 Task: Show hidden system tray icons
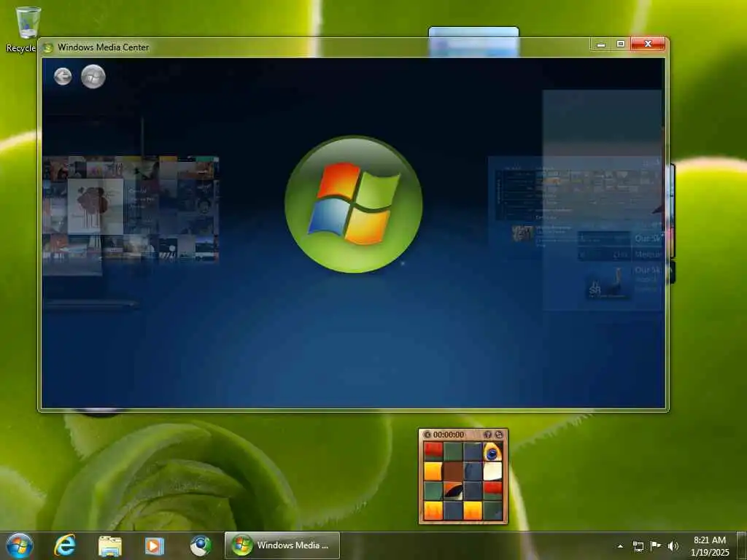coord(620,546)
